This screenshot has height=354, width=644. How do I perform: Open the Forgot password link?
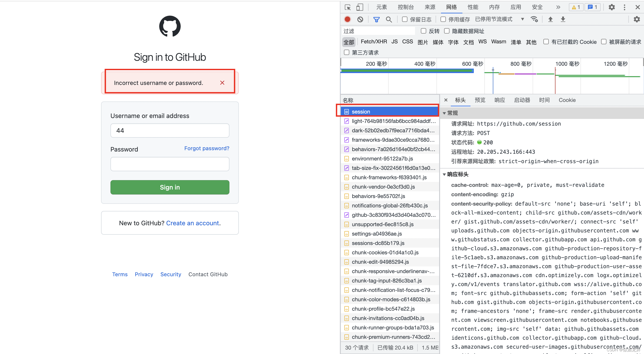[206, 148]
